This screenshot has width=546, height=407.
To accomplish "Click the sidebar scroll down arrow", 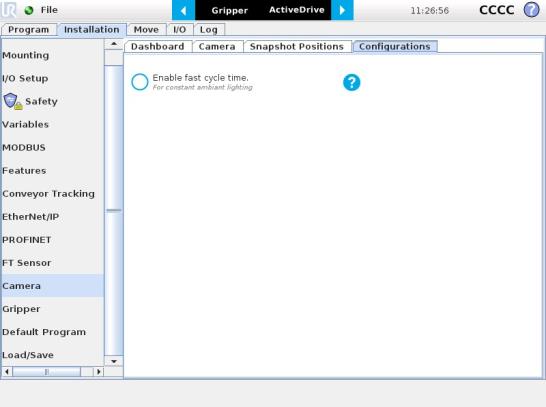I will tap(114, 361).
